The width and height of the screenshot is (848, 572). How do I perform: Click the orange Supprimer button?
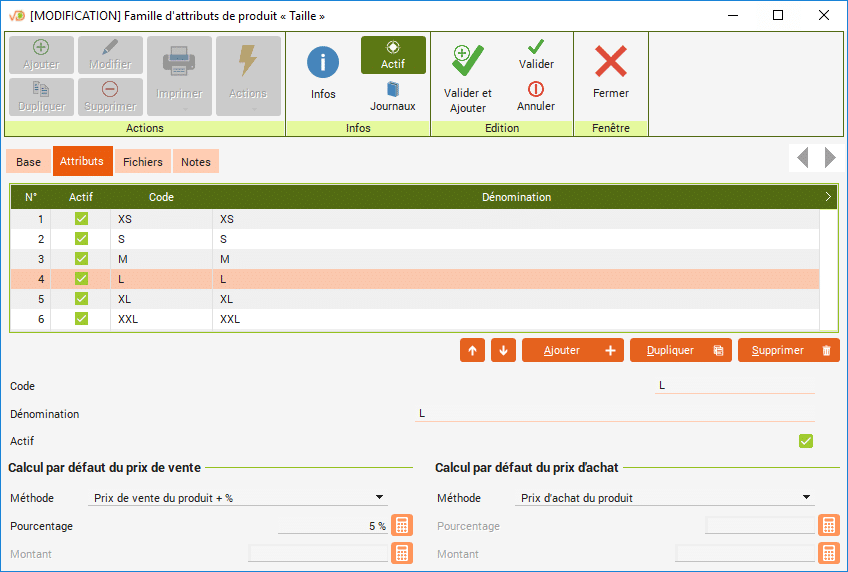pos(788,350)
